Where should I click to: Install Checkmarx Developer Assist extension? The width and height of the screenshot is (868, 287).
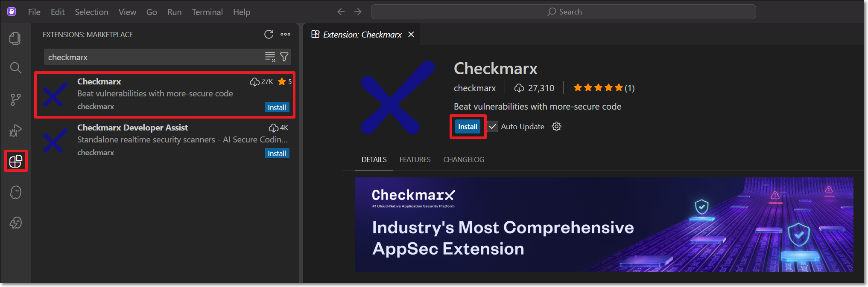[277, 154]
